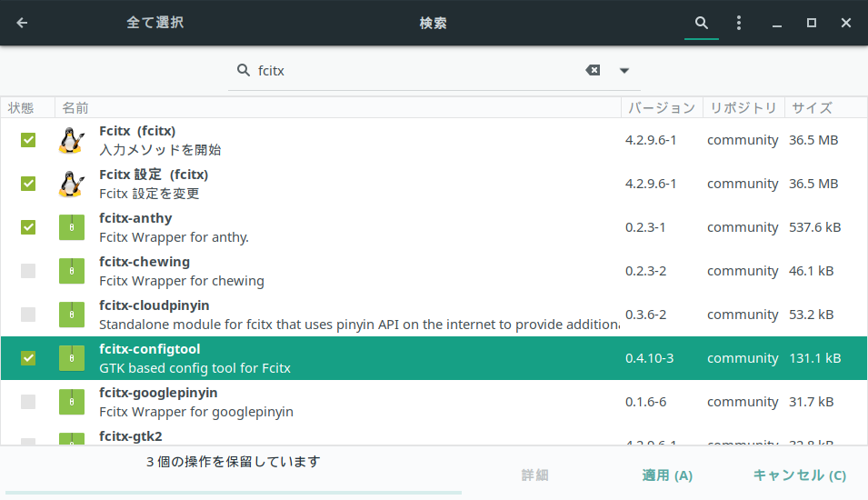Click 全て選択 to select all
The width and height of the screenshot is (868, 500).
point(155,23)
